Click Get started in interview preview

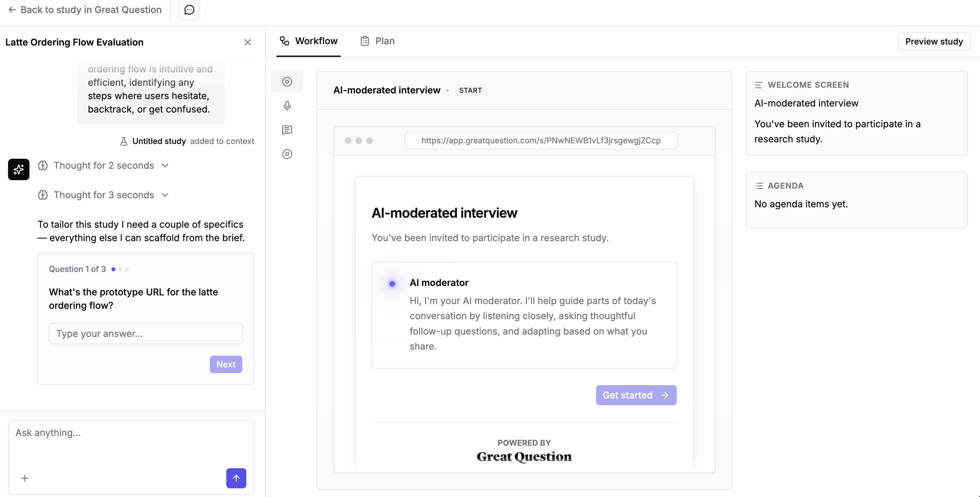pos(636,395)
